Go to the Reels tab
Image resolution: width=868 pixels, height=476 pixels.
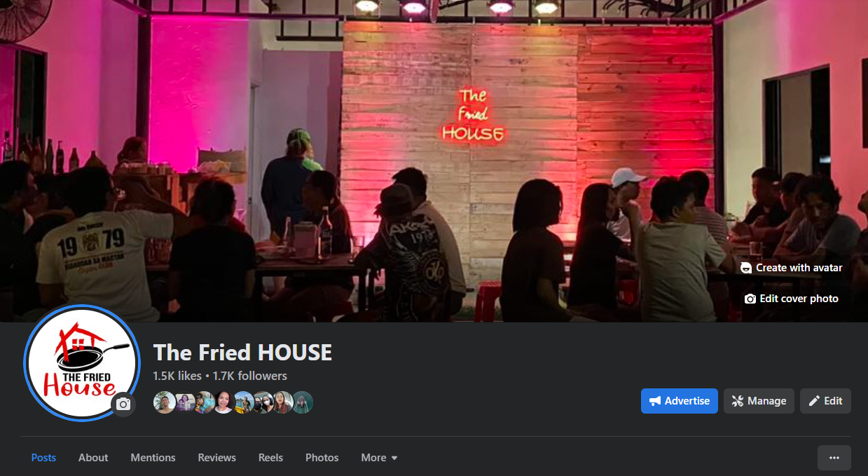click(270, 458)
